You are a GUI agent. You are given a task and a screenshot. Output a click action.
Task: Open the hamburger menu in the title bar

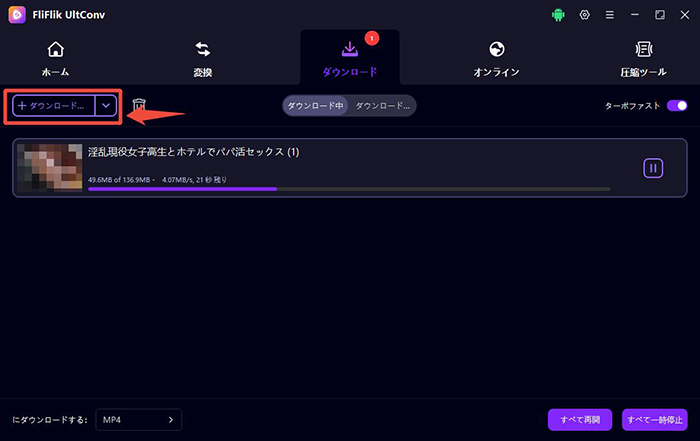609,15
